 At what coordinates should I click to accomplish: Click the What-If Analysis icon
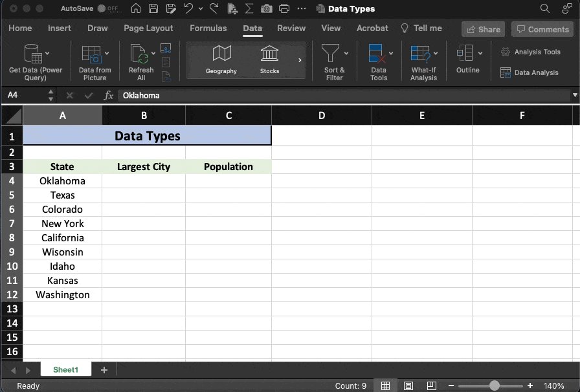[421, 53]
